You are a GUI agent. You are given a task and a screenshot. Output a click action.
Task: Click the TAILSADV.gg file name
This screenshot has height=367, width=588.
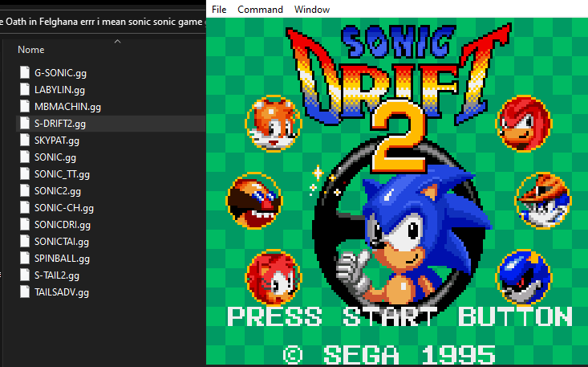pos(62,292)
